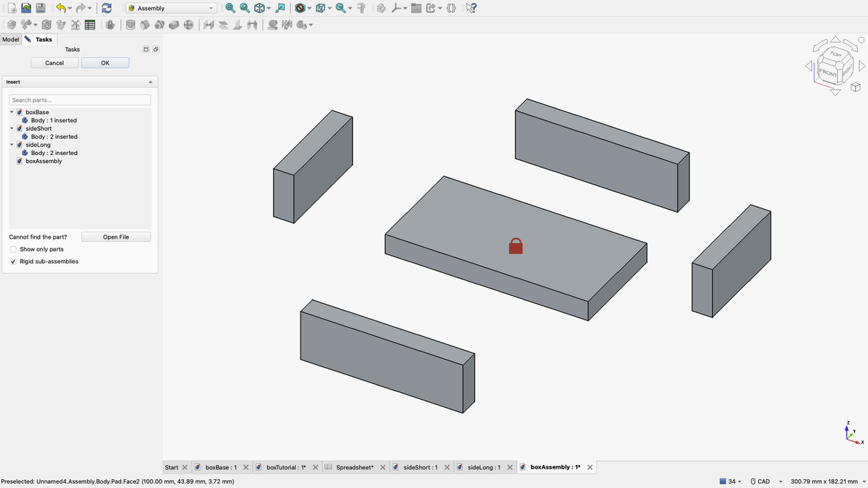
Task: Enable the Show only parts checkbox
Action: tap(13, 249)
